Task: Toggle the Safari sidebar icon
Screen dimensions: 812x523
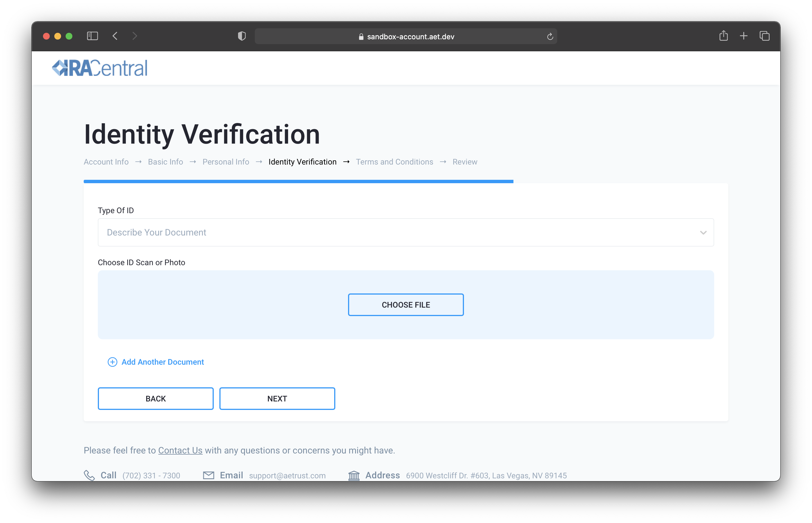Action: click(92, 36)
